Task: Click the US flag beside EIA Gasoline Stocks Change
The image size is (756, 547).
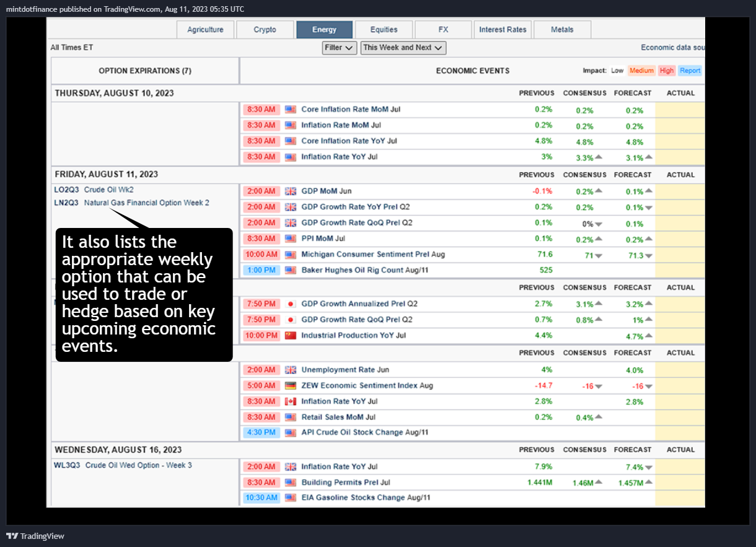Action: point(290,497)
